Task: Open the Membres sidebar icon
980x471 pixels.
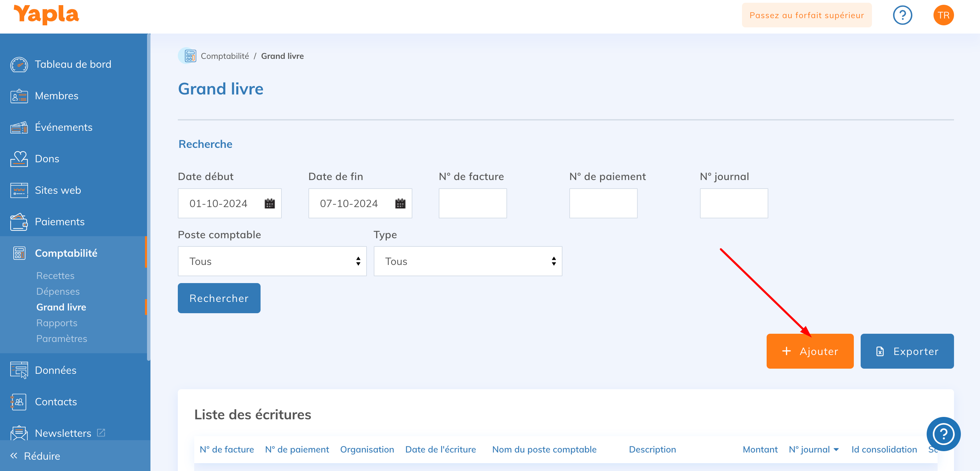Action: point(19,96)
